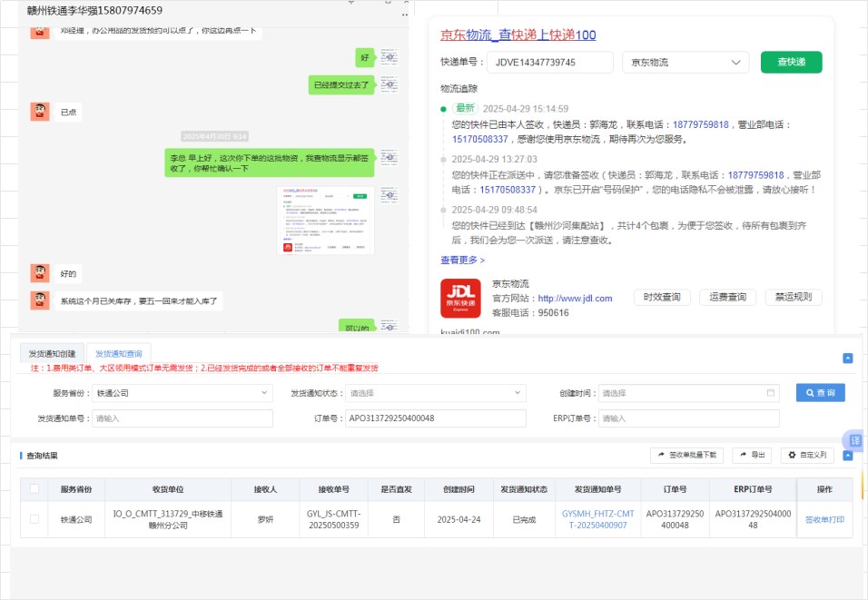Open the 发货通知状态 dropdown
This screenshot has width=868, height=600.
coord(436,393)
